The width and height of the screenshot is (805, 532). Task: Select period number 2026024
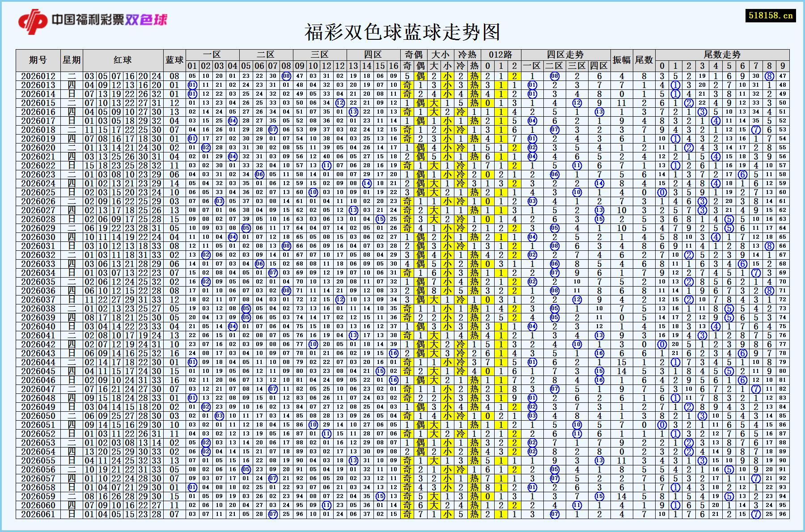tap(38, 184)
